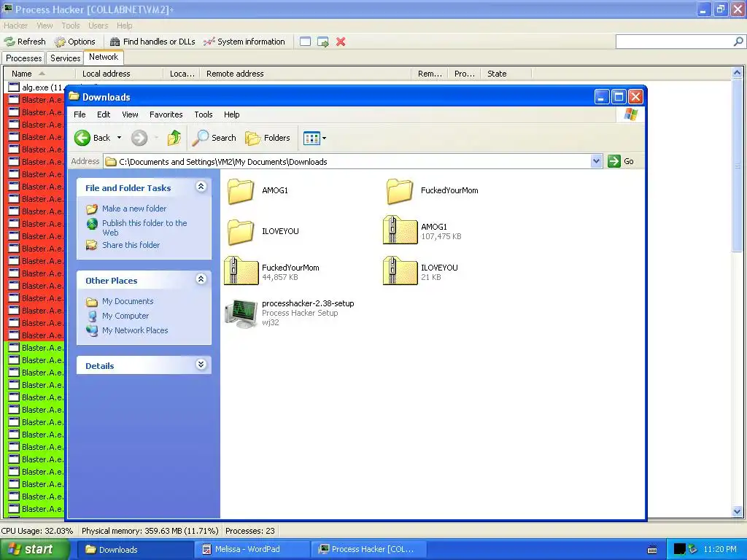Expand the address bar dropdown arrow
The image size is (747, 560).
pyautogui.click(x=596, y=161)
